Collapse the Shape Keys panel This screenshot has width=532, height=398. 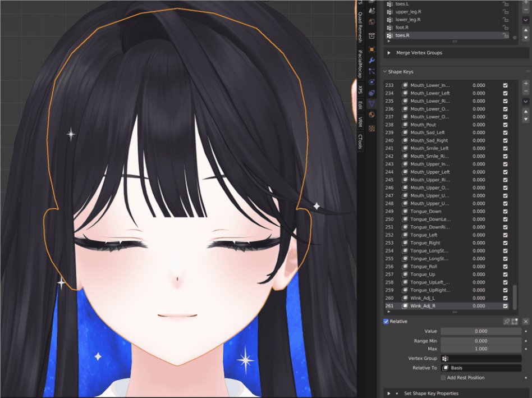point(385,72)
